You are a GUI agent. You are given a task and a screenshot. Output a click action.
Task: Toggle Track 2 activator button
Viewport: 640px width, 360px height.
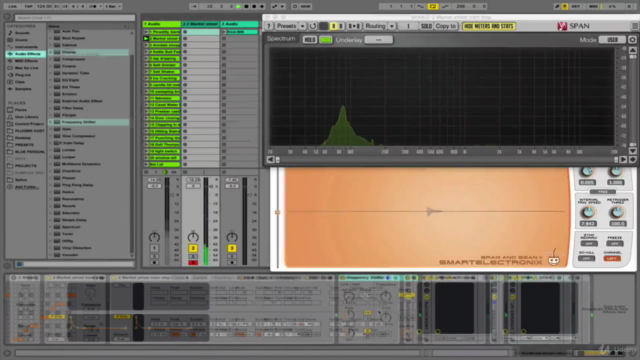(x=193, y=248)
